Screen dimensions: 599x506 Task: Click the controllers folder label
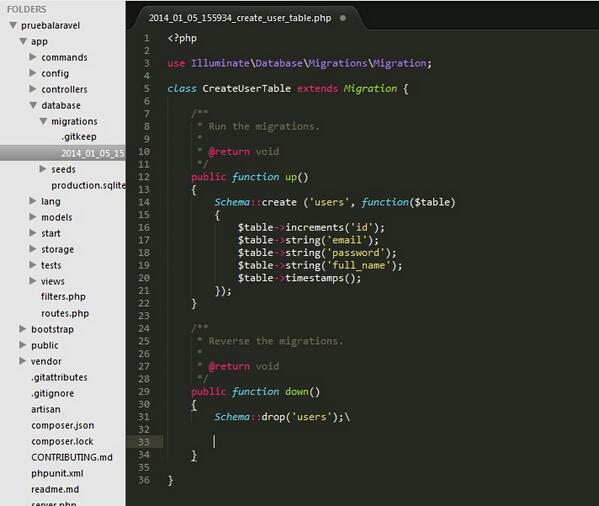pyautogui.click(x=64, y=89)
